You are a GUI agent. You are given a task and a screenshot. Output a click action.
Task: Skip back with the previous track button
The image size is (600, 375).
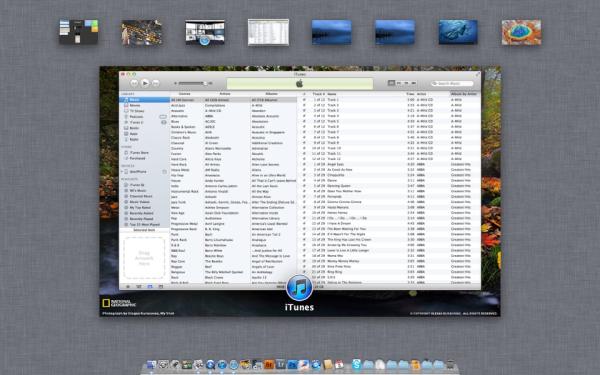(x=134, y=83)
